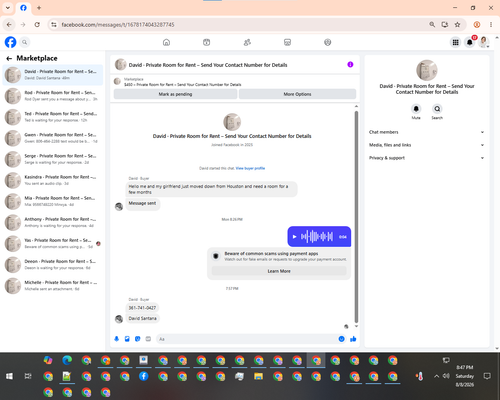Click the Mute bell icon
Image resolution: width=500 pixels, height=400 pixels.
pos(416,109)
